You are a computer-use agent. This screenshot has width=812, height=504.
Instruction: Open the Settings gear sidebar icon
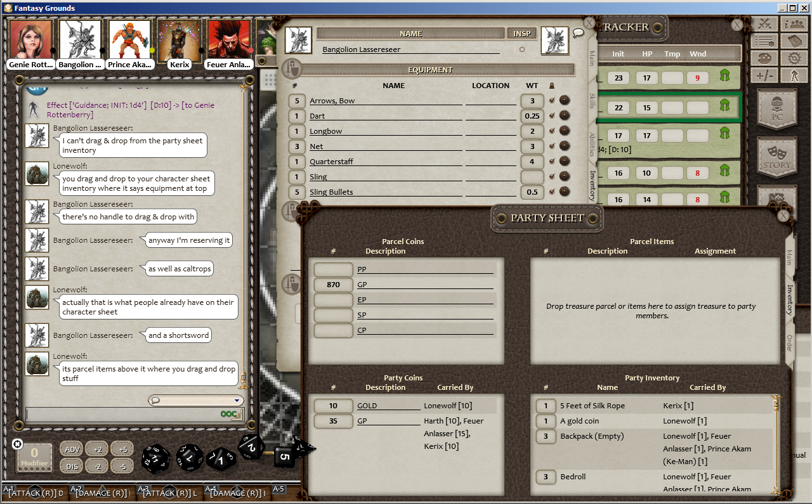[x=793, y=58]
